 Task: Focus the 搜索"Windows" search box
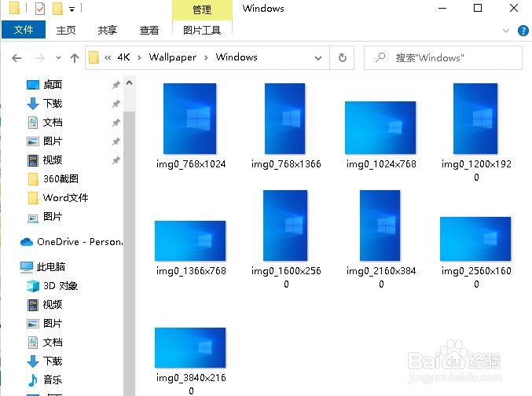(x=443, y=57)
